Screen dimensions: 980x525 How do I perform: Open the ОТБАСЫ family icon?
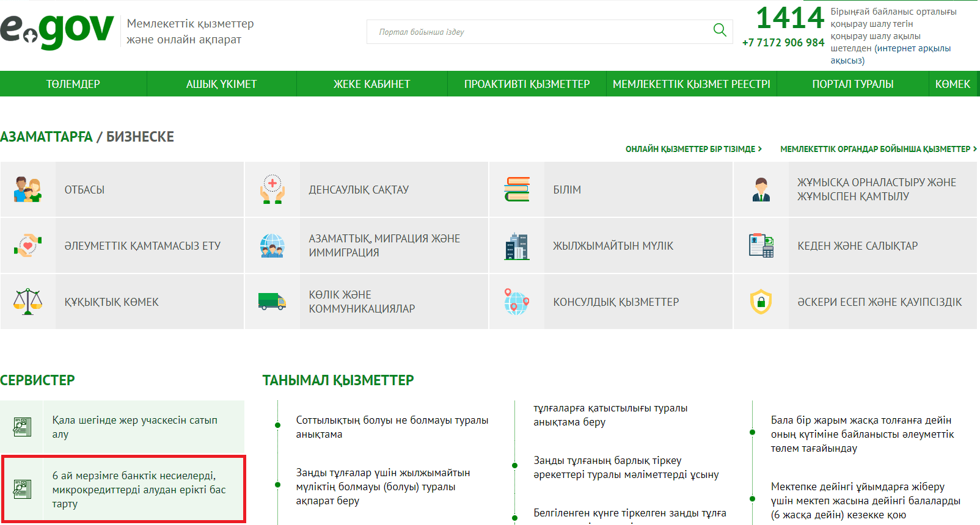click(x=27, y=190)
